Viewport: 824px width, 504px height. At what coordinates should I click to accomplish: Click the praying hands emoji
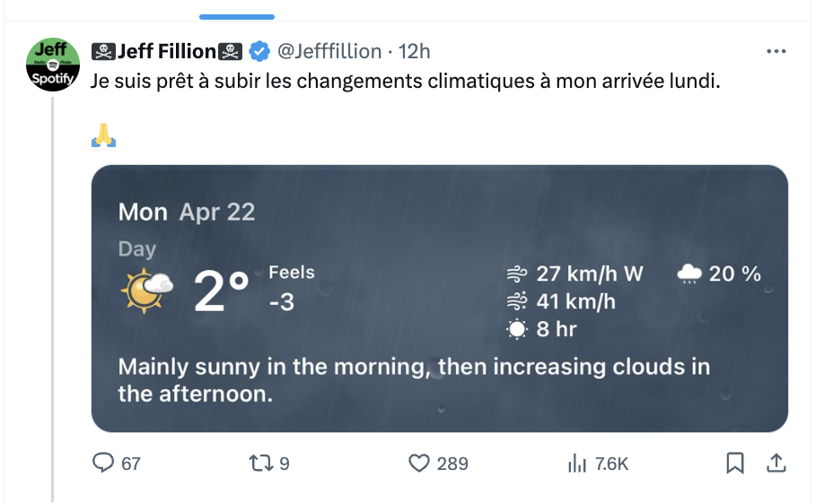coord(103,135)
